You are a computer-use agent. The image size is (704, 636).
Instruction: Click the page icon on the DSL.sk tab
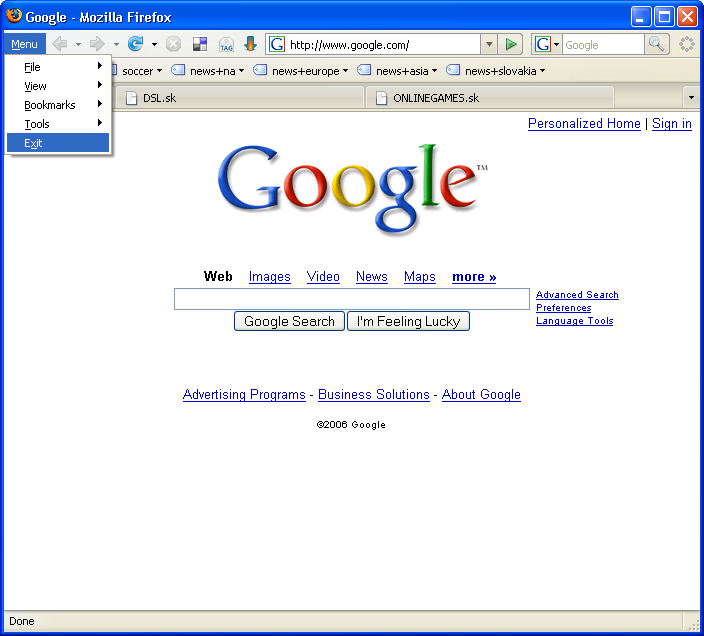pos(131,98)
